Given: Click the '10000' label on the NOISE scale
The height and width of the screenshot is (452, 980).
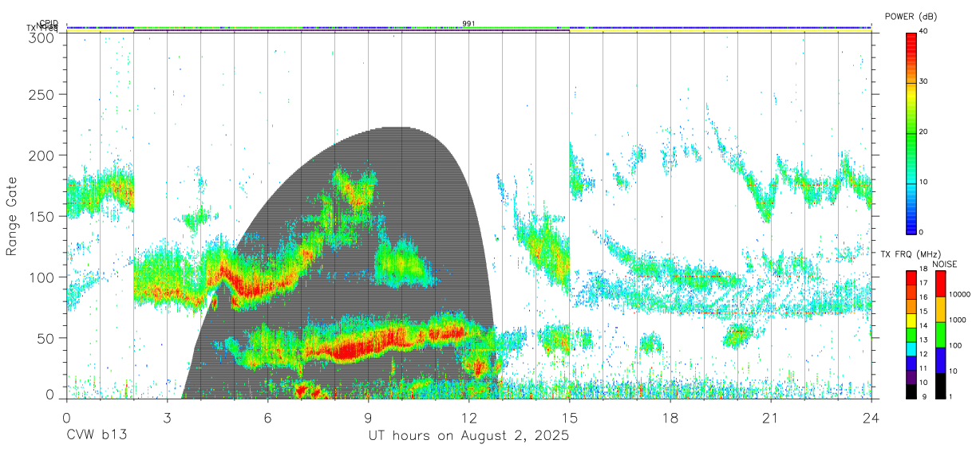Looking at the screenshot, I should click(958, 295).
